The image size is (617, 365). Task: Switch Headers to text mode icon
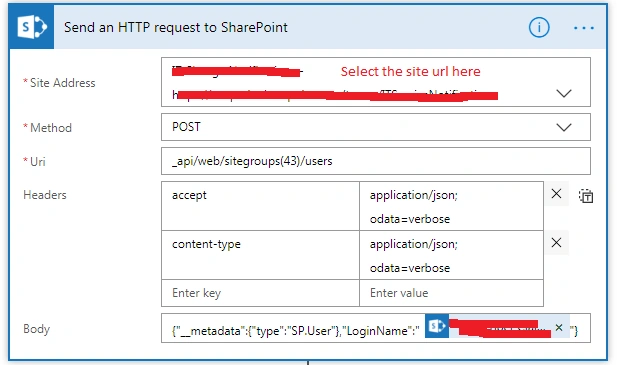point(586,195)
